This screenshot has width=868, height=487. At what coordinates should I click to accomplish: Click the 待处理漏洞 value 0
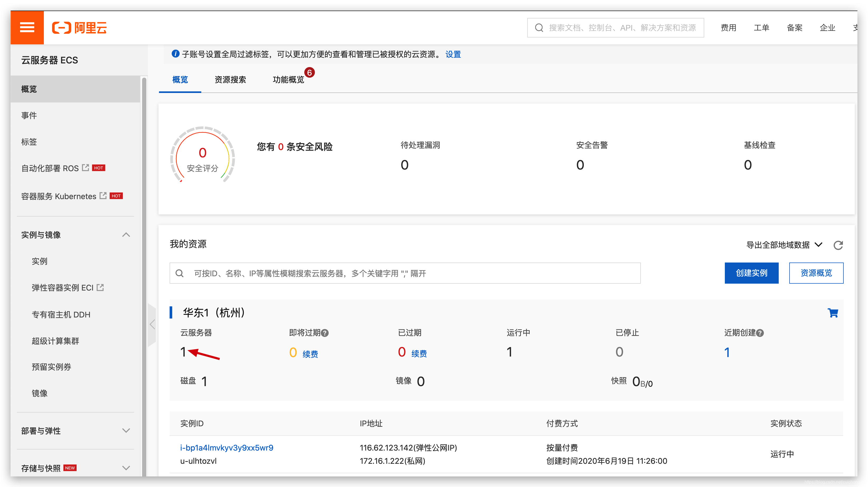point(404,165)
